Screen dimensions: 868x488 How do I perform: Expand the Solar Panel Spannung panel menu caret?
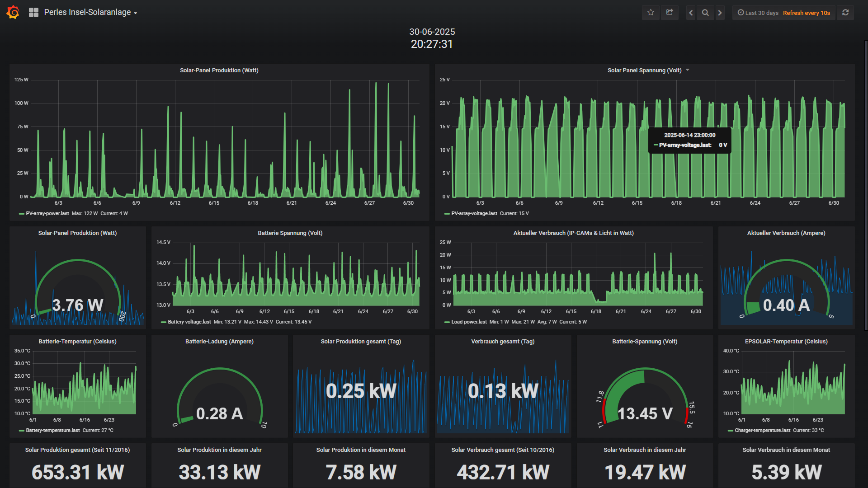pos(688,70)
